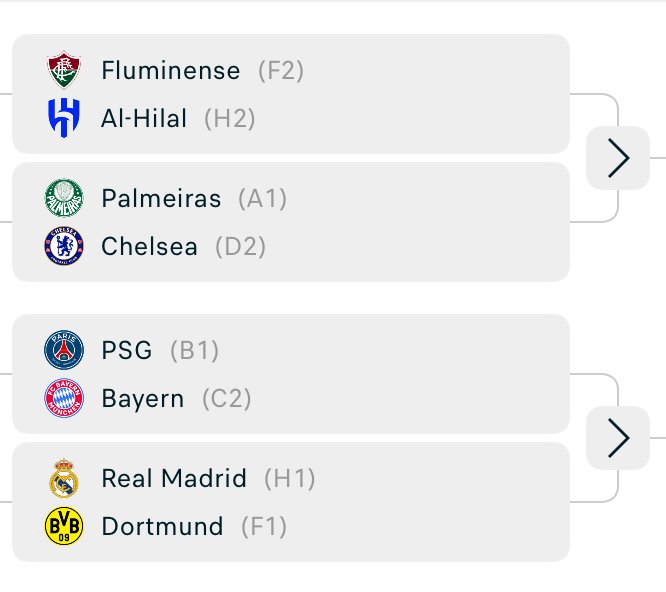This screenshot has width=666, height=592.
Task: Select the Fluminense team name
Action: [171, 70]
